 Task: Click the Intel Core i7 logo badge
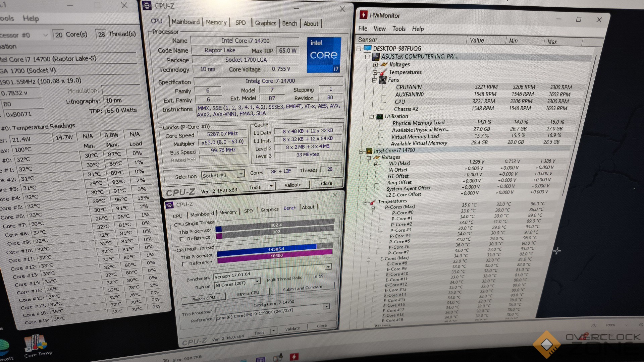[x=324, y=55]
